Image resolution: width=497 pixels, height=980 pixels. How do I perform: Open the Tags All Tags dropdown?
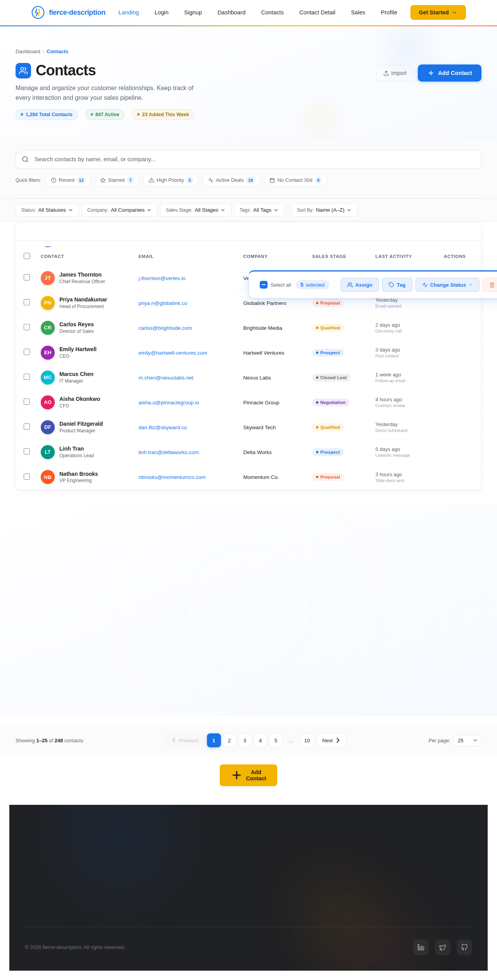tap(259, 210)
